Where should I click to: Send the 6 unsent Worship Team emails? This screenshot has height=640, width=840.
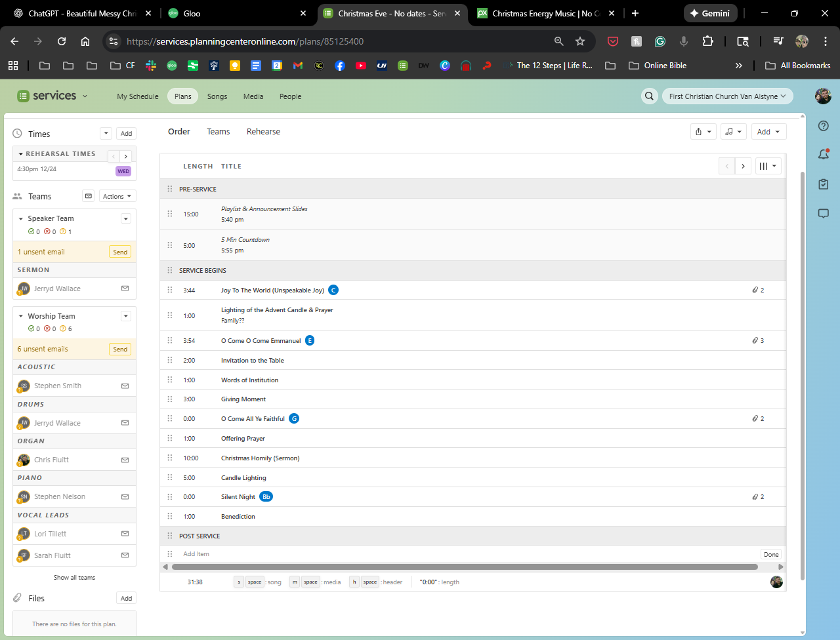[x=120, y=350]
